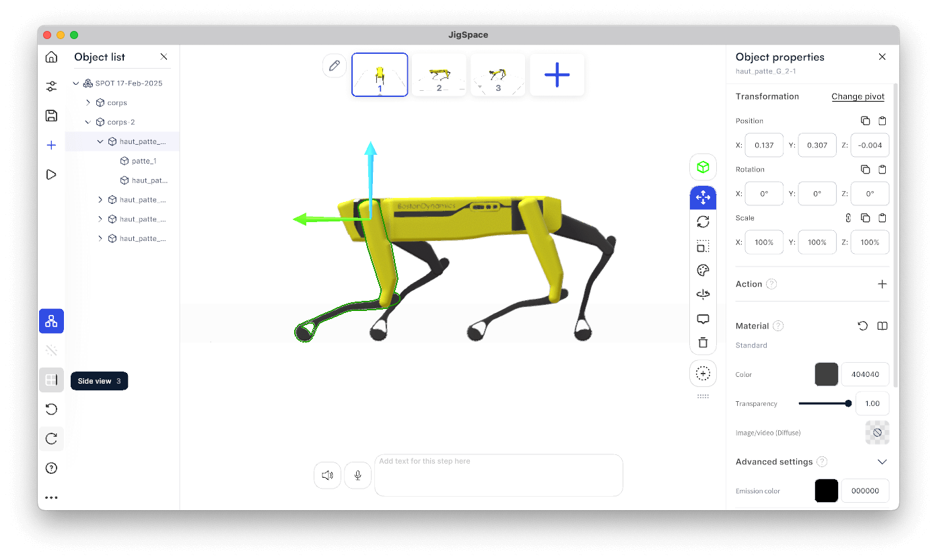The image size is (937, 560).
Task: Open the more options ellipsis in sidebar
Action: pos(51,498)
